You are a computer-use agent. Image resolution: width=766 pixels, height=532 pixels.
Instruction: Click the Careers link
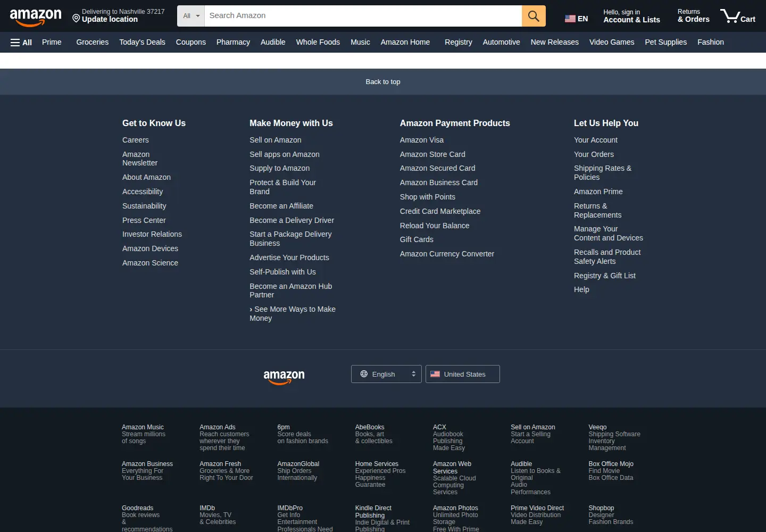[x=136, y=140]
